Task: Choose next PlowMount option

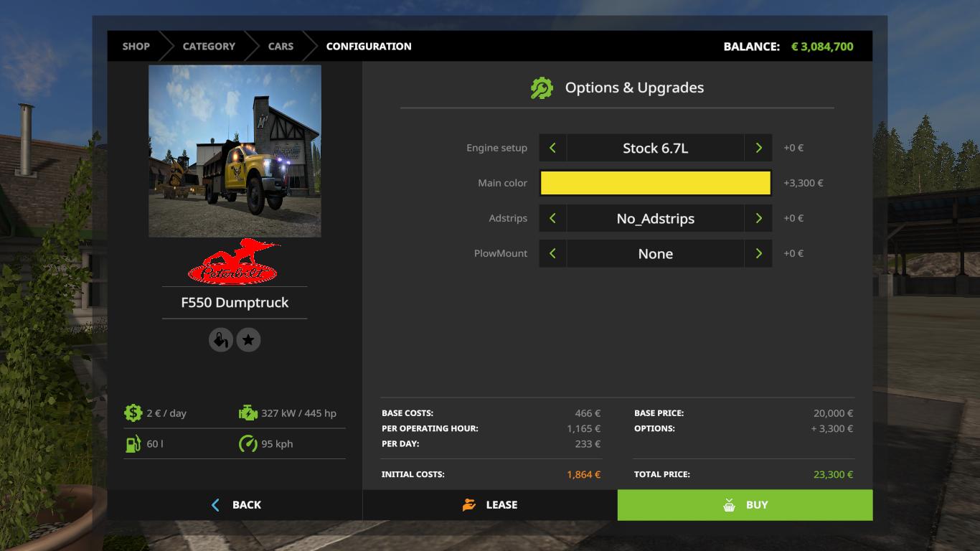Action: coord(758,253)
